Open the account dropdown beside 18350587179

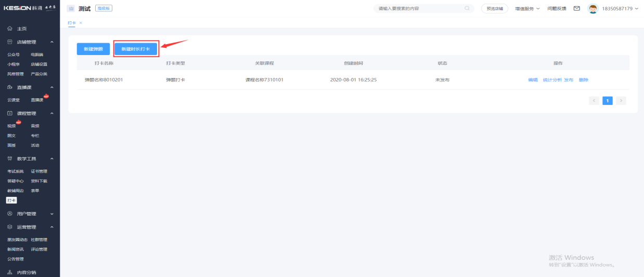(x=636, y=9)
